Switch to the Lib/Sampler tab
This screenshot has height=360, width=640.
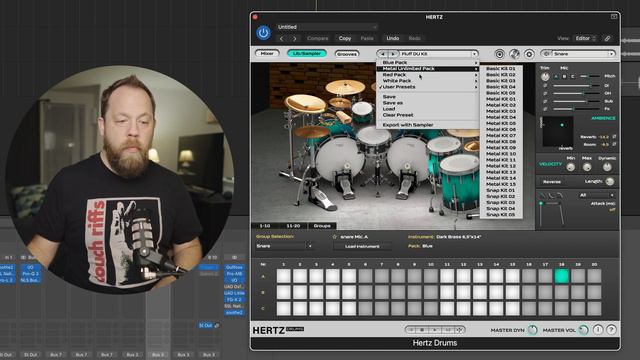coord(307,53)
